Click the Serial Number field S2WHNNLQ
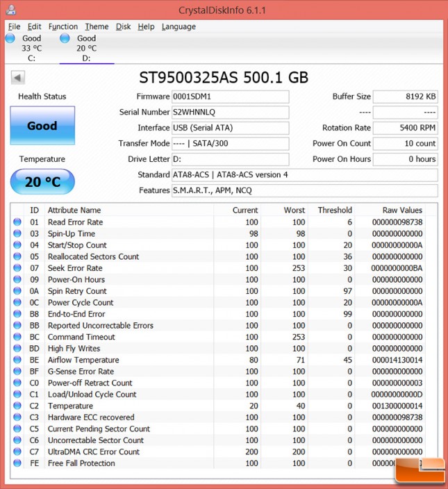This screenshot has height=489, width=448. point(230,113)
